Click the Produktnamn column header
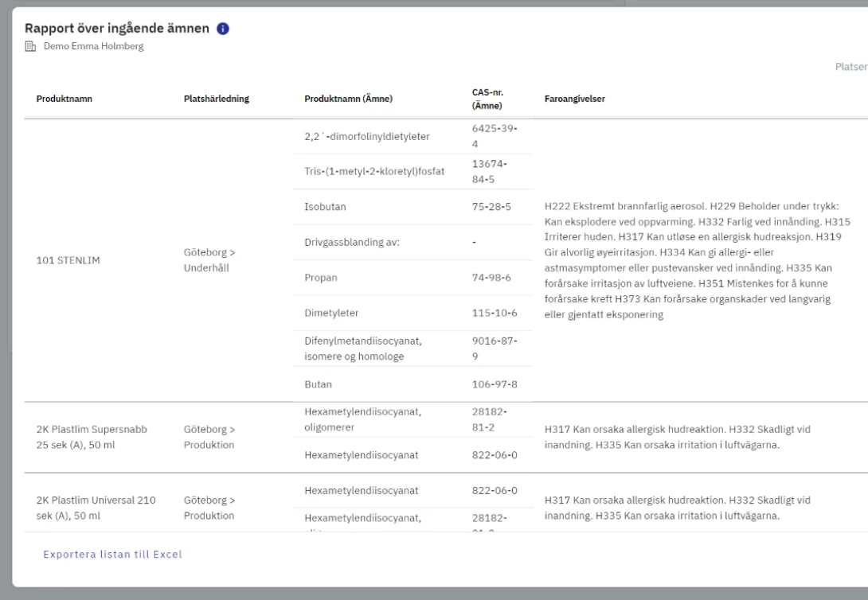868x600 pixels. [x=63, y=99]
